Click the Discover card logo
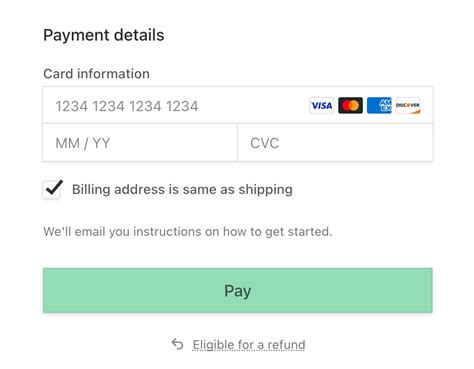 pyautogui.click(x=408, y=106)
